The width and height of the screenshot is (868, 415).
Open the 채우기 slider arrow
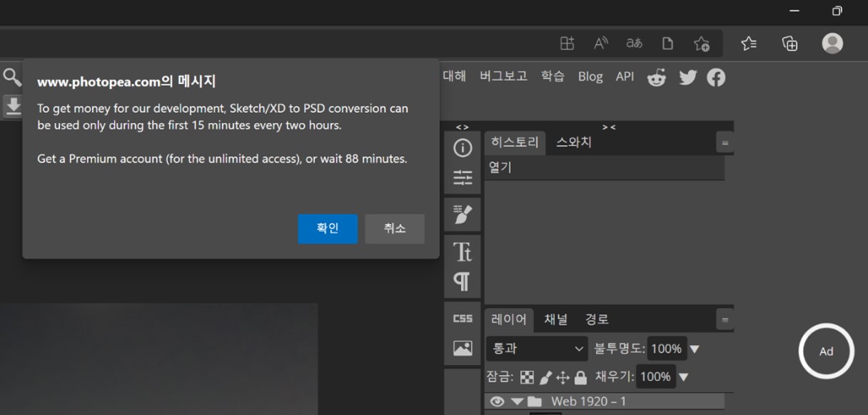click(x=683, y=377)
